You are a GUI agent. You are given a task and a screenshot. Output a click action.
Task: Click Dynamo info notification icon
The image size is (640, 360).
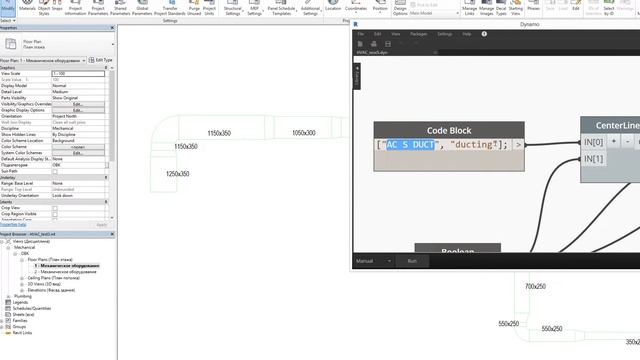click(x=484, y=34)
